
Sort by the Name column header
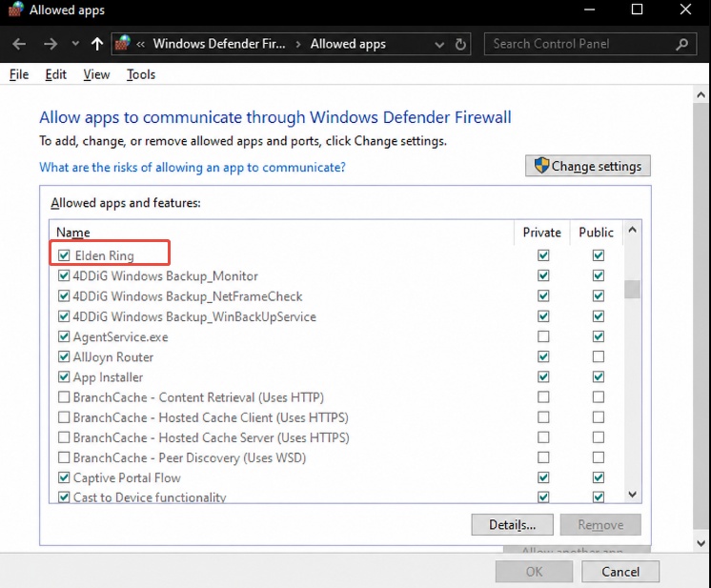(x=281, y=233)
